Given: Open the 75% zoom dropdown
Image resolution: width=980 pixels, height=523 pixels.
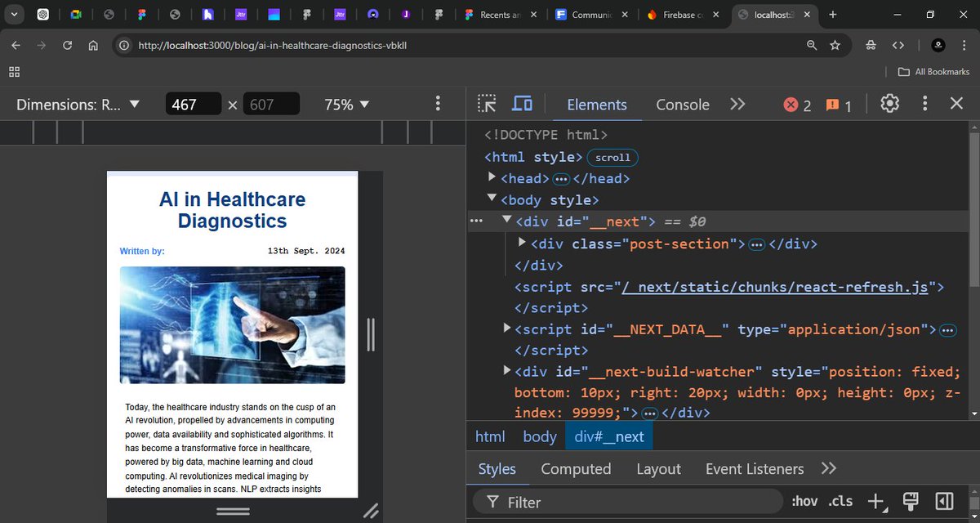Looking at the screenshot, I should 347,105.
